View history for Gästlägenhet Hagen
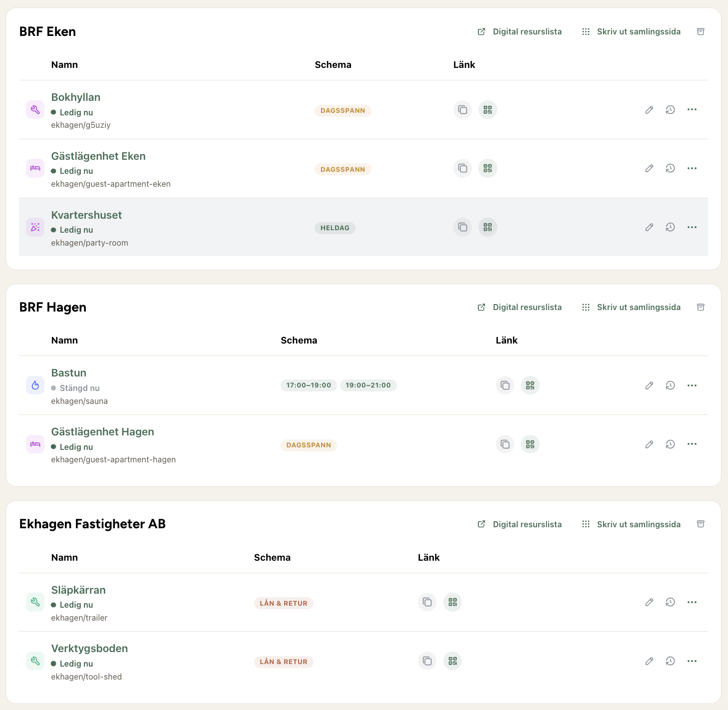The width and height of the screenshot is (728, 710). point(671,444)
